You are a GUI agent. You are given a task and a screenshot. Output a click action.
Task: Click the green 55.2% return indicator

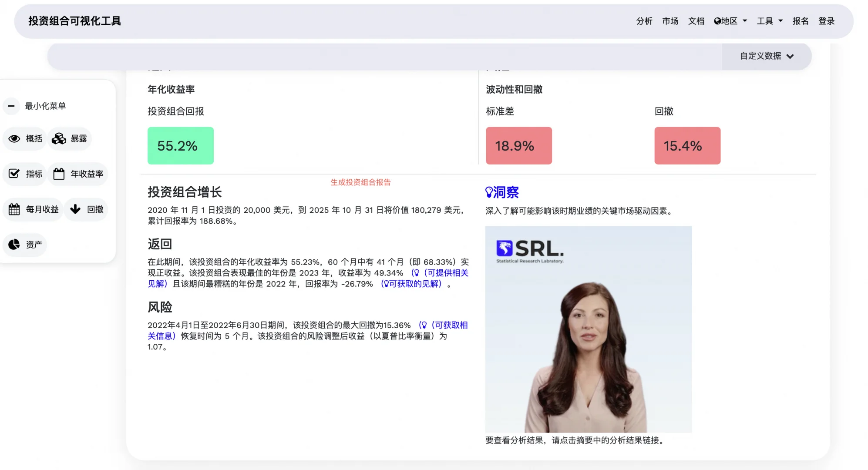click(x=180, y=145)
